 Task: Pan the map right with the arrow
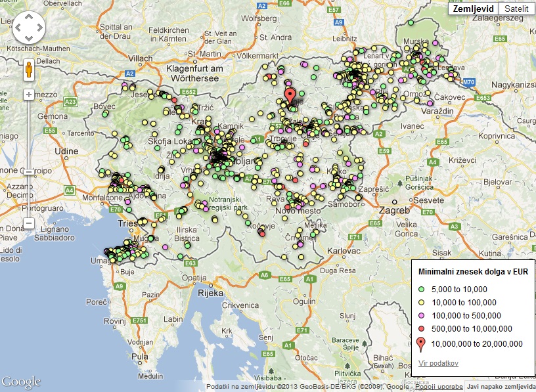coord(40,29)
